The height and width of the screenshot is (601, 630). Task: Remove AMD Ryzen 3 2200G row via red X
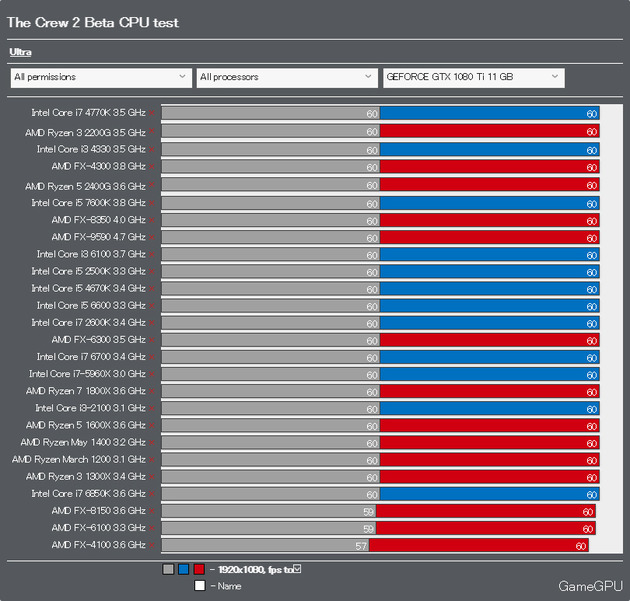coord(151,131)
